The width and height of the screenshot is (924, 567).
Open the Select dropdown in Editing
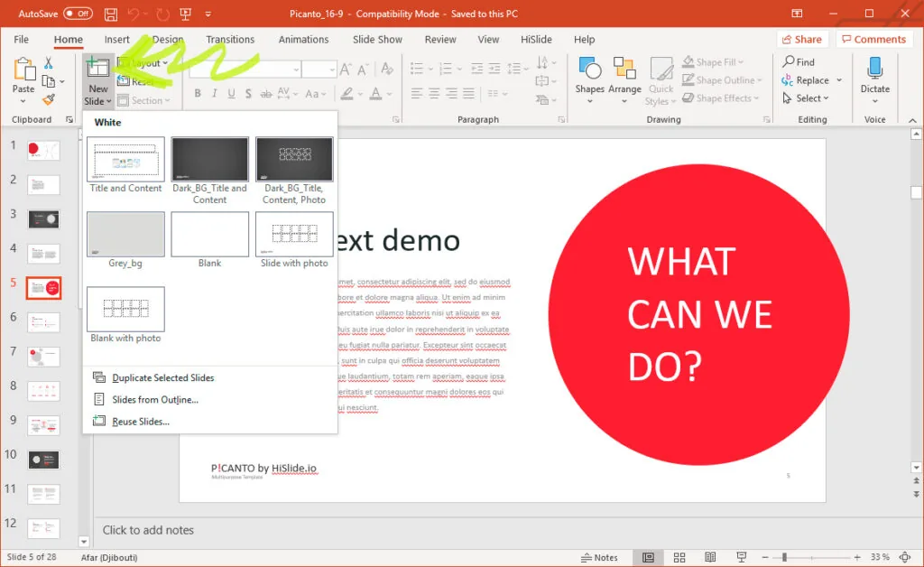point(805,98)
